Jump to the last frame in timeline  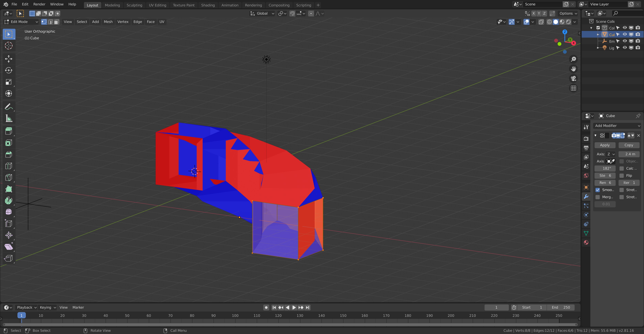[308, 307]
